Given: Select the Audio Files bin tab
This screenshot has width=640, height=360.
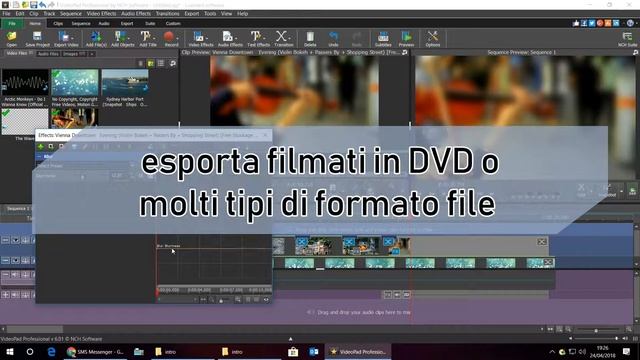Looking at the screenshot, I should (48, 54).
